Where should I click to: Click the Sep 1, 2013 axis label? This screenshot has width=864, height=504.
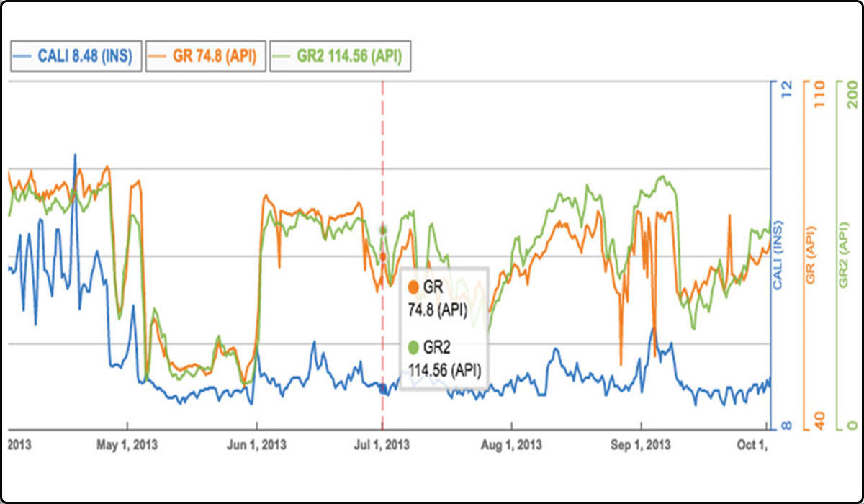click(640, 445)
